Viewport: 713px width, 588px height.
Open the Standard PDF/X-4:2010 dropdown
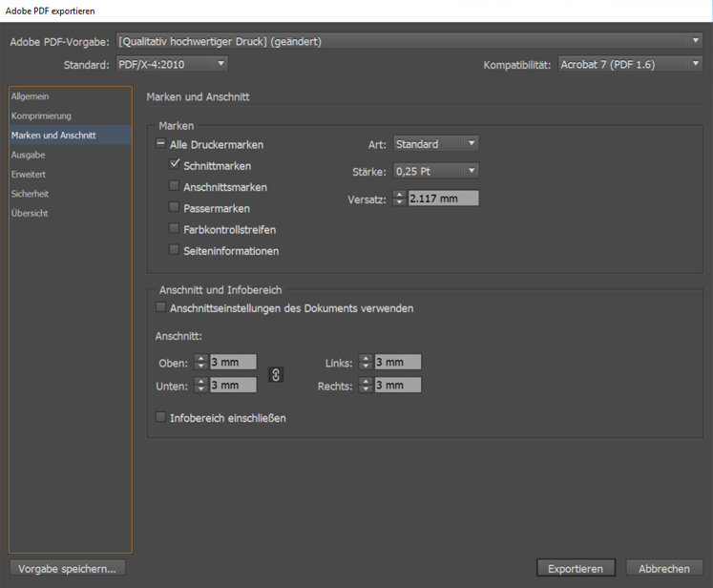click(x=173, y=64)
